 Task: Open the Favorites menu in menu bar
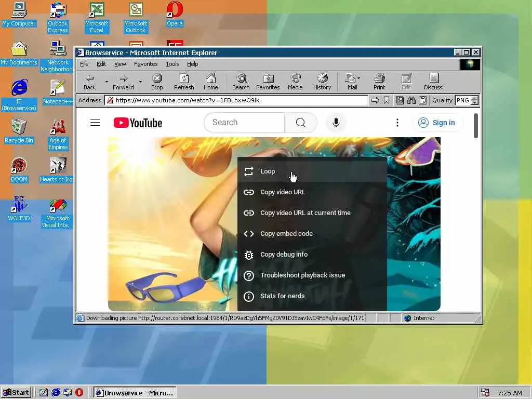(x=145, y=64)
